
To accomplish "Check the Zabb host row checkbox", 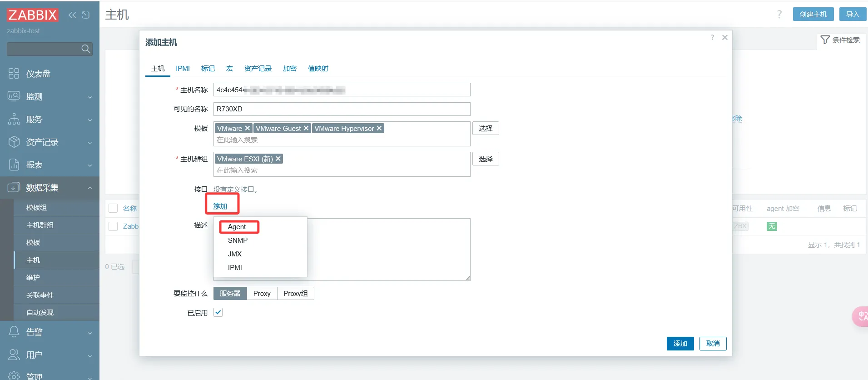I will click(113, 226).
